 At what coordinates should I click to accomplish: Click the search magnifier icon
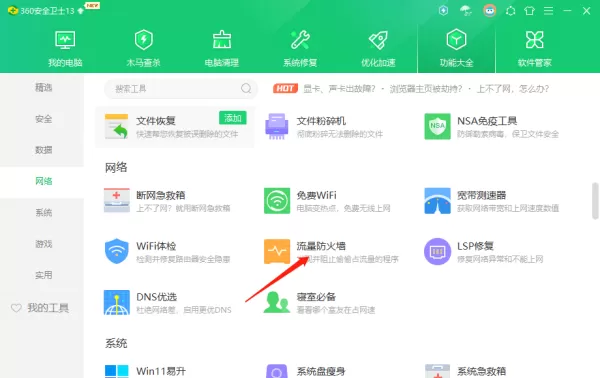click(246, 89)
